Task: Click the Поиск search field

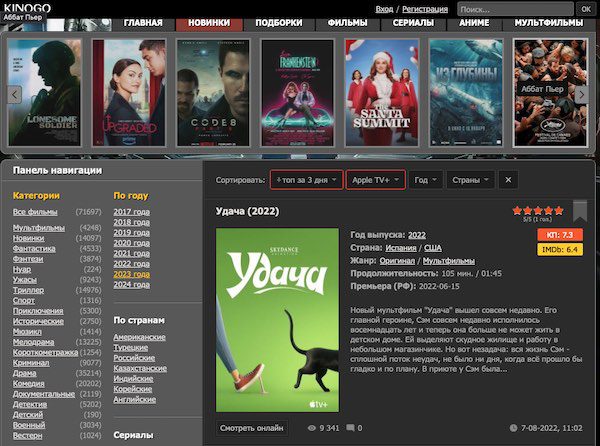Action: 515,9
